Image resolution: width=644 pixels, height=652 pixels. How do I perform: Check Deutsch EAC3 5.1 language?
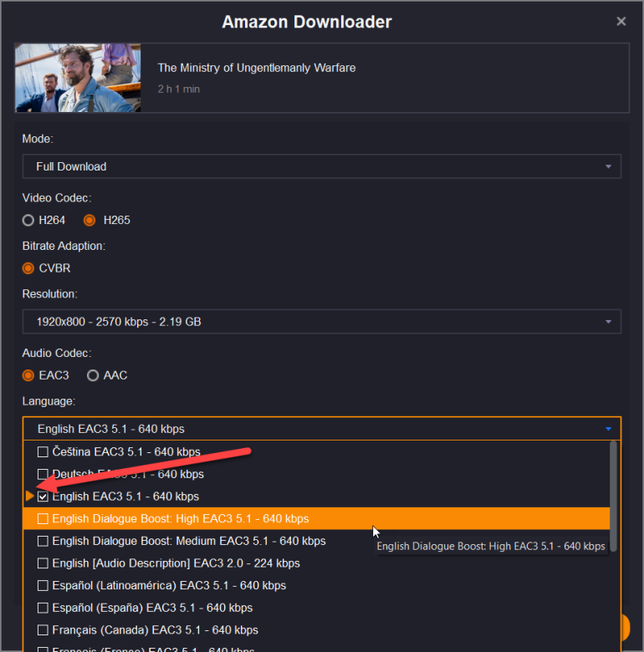pos(43,474)
